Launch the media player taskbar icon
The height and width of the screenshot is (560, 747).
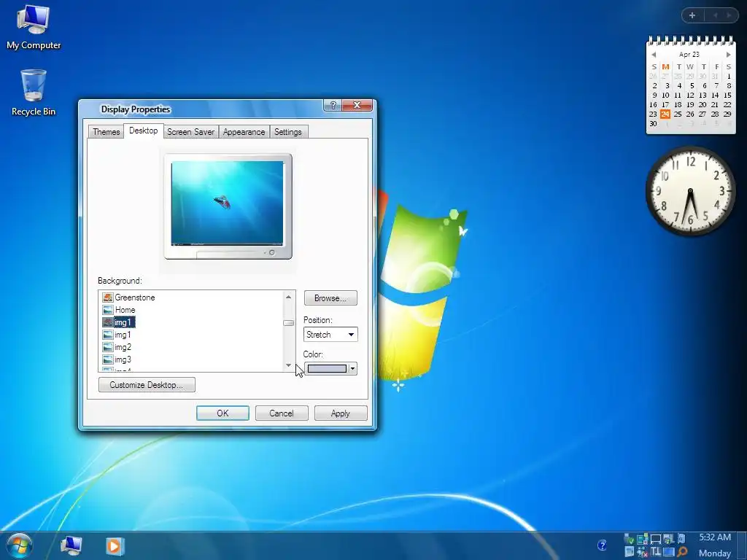pos(115,545)
